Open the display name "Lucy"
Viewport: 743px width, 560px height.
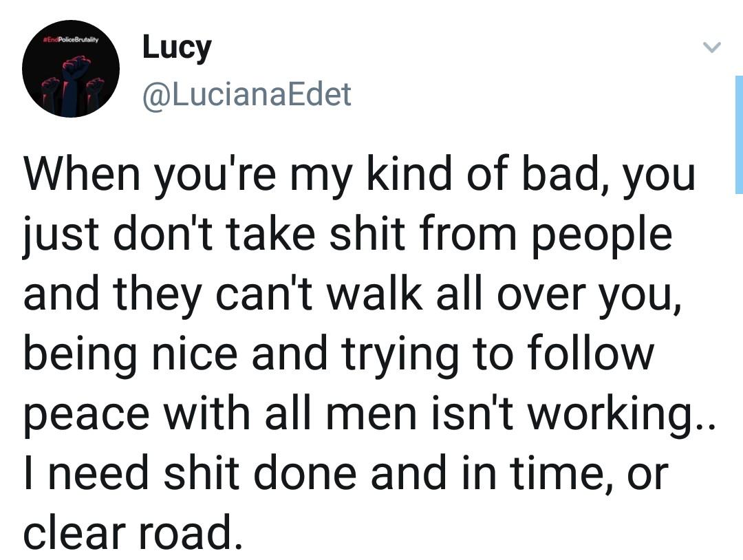[x=176, y=47]
